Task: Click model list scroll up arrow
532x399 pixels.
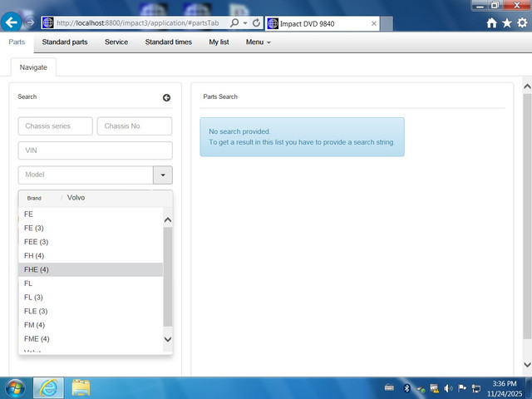Action: tap(168, 220)
